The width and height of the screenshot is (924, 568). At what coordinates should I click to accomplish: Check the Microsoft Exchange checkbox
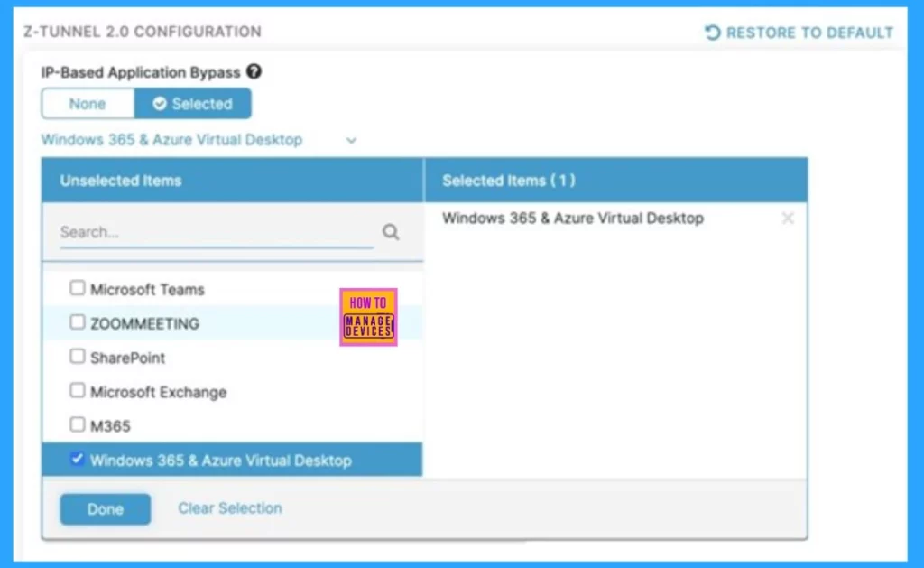(78, 390)
